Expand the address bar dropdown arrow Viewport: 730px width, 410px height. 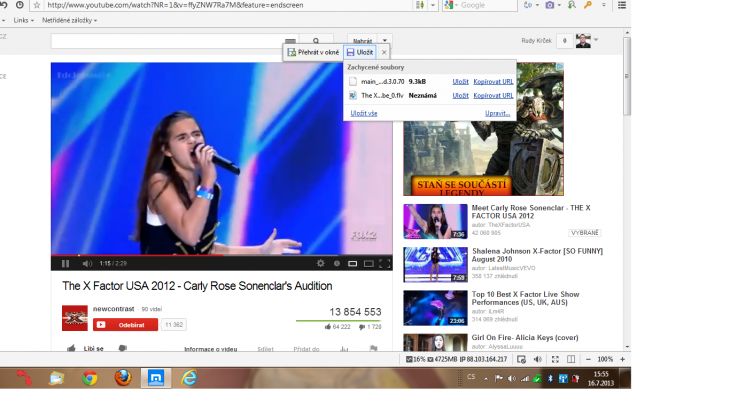(x=433, y=5)
